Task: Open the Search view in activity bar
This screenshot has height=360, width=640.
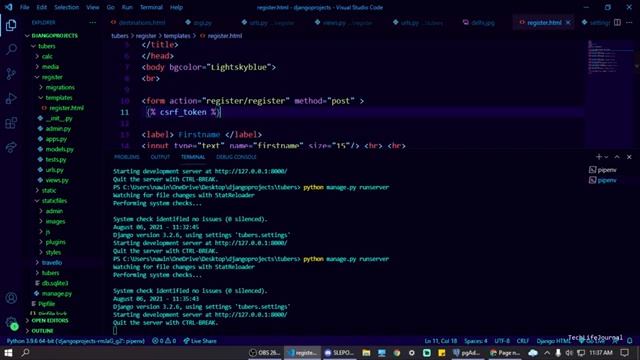Action: coord(11,49)
